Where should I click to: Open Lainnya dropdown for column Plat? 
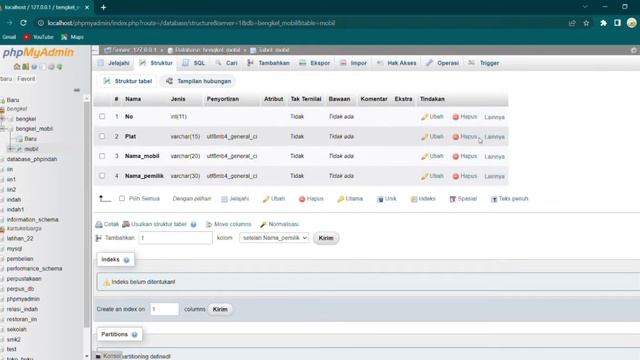coord(494,137)
